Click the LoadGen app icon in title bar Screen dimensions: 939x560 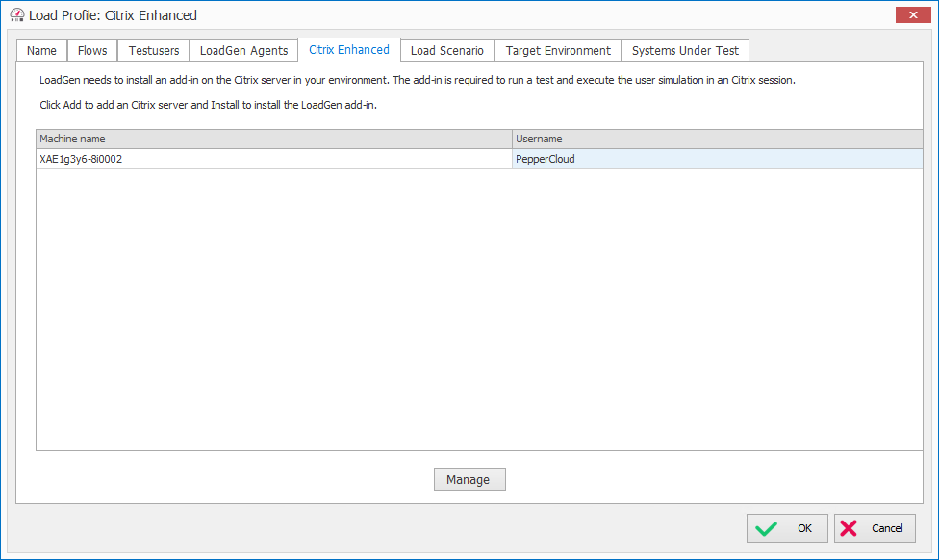point(16,15)
